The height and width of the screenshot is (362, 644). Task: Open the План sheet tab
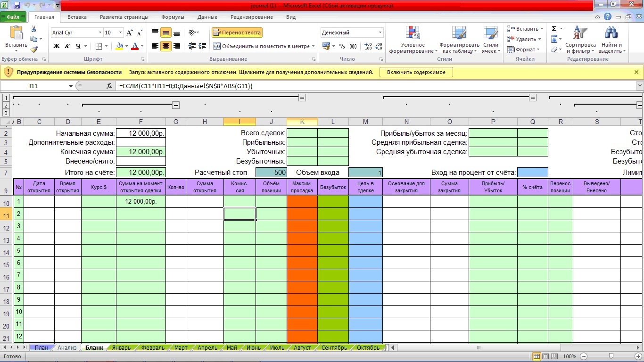(41, 348)
